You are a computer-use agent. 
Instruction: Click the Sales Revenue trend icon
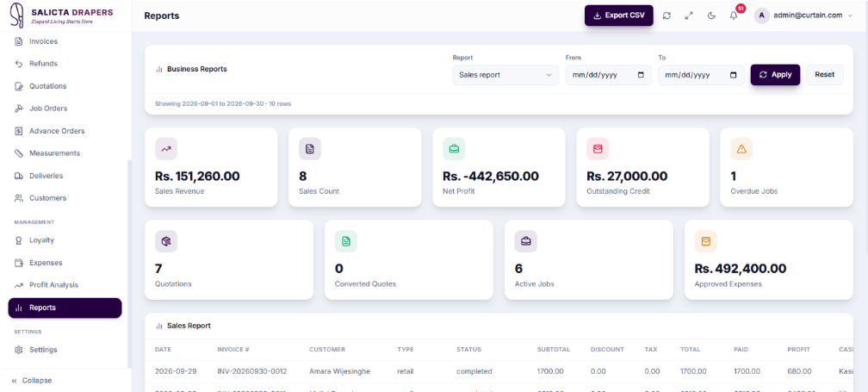click(x=166, y=149)
